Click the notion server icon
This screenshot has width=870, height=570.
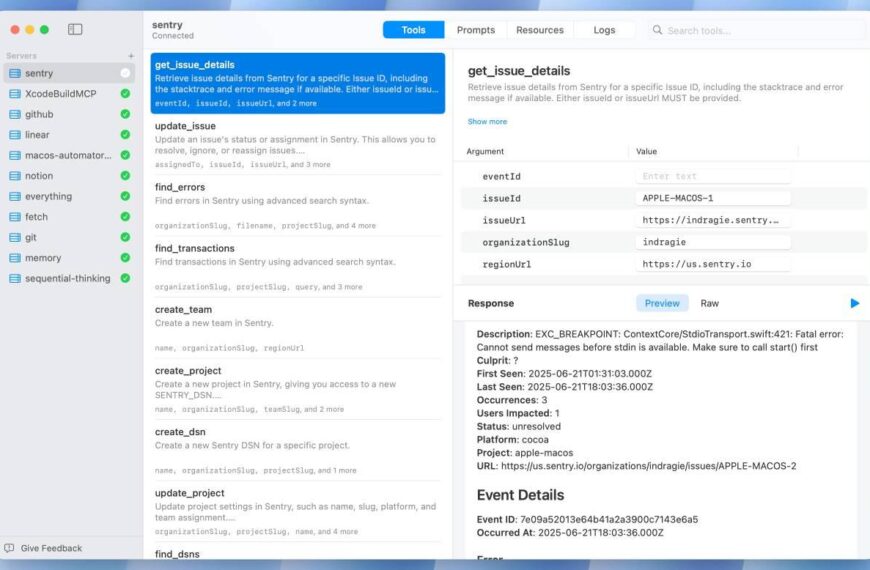point(15,176)
